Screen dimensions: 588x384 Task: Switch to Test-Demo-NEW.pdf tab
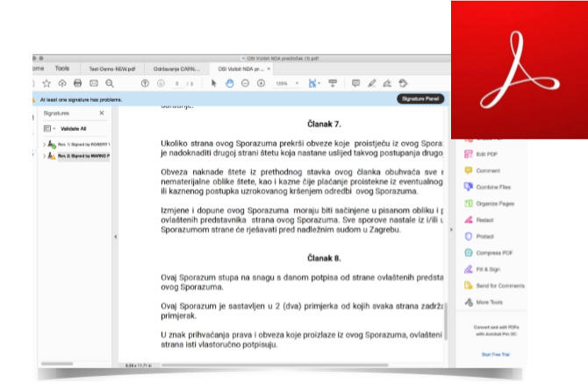111,69
